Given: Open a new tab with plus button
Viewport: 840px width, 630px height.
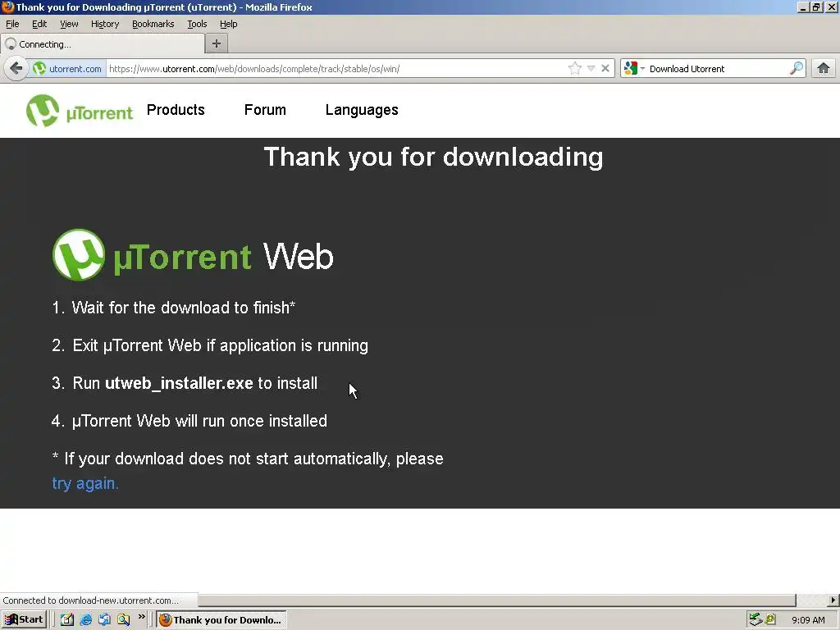Looking at the screenshot, I should coord(217,43).
